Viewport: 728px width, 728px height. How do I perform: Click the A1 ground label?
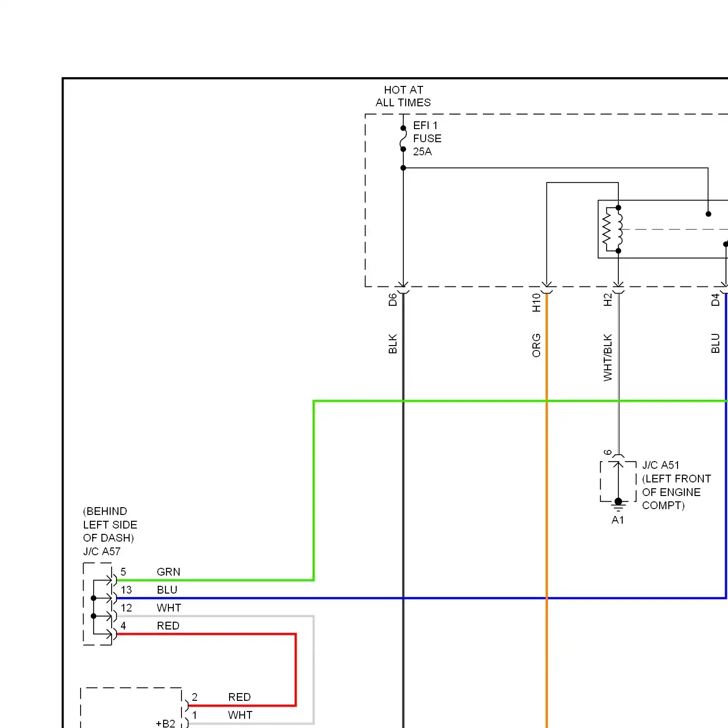click(618, 520)
